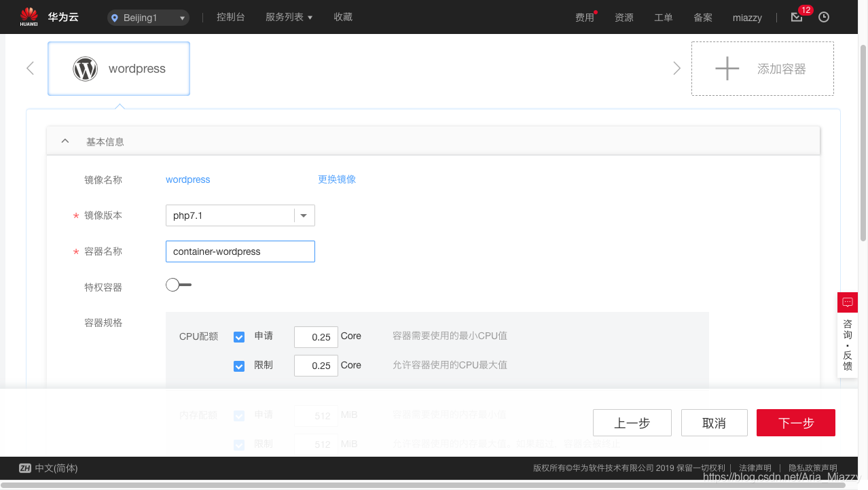Open the 备案 filing menu

(703, 18)
